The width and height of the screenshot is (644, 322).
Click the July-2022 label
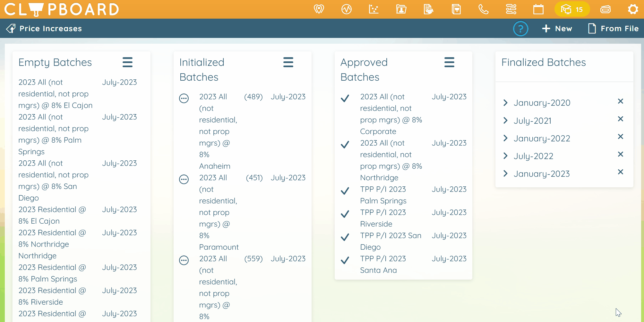click(x=533, y=156)
